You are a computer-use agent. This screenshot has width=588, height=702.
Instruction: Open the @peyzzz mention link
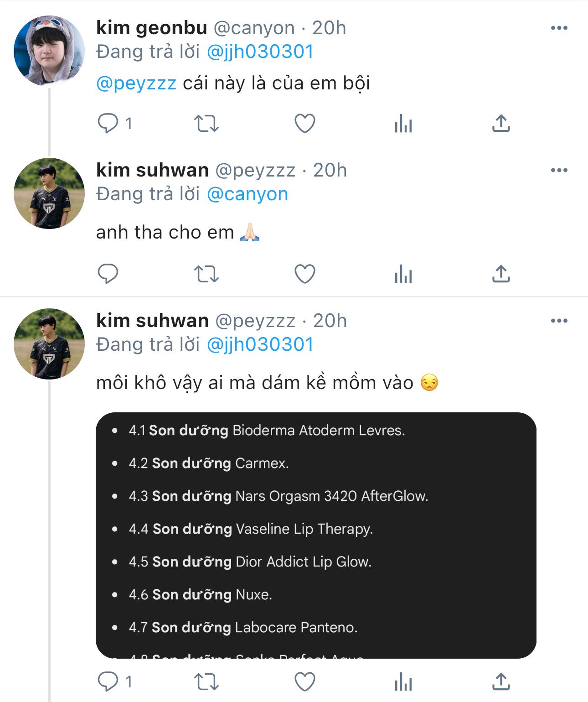click(136, 83)
